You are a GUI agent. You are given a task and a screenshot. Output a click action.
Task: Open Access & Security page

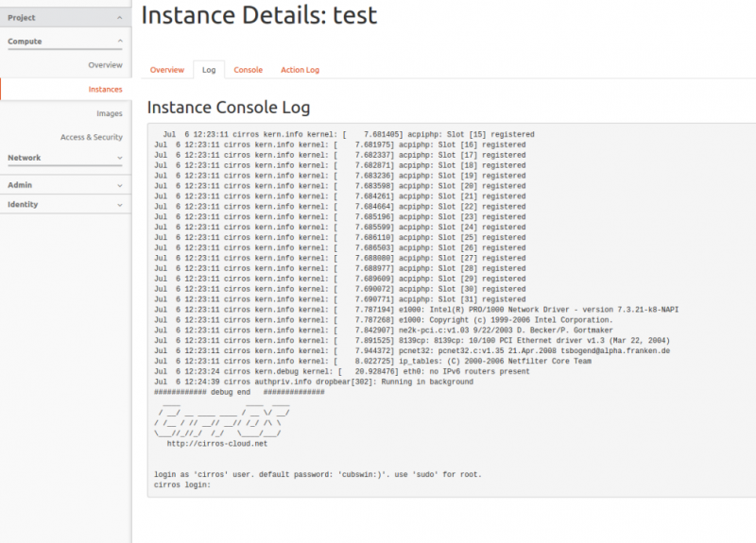91,137
